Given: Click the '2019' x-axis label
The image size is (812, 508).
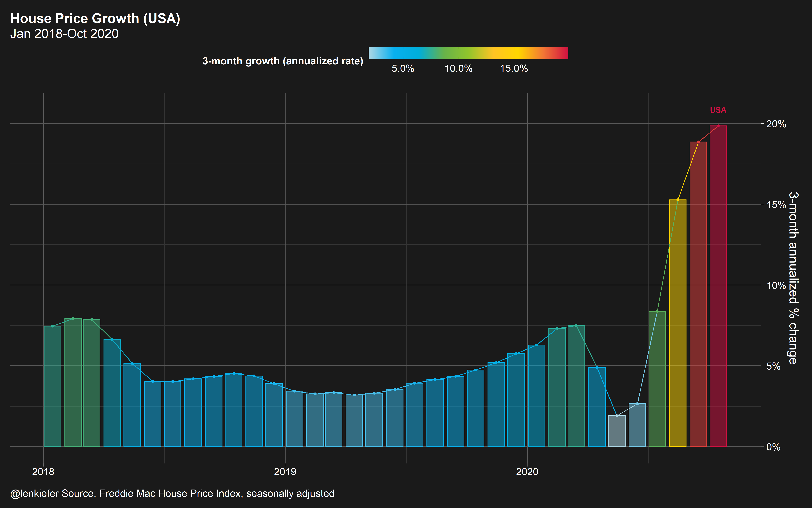Looking at the screenshot, I should tap(285, 472).
